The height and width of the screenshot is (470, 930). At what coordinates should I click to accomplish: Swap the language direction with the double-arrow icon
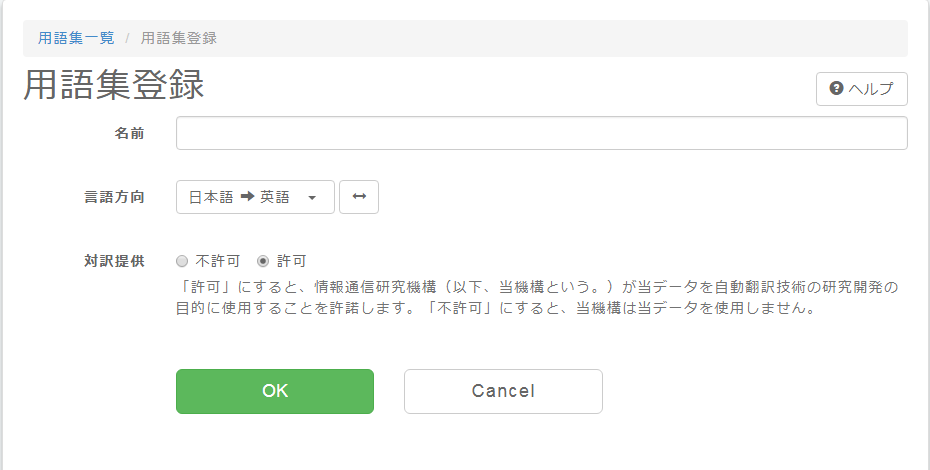tap(359, 197)
